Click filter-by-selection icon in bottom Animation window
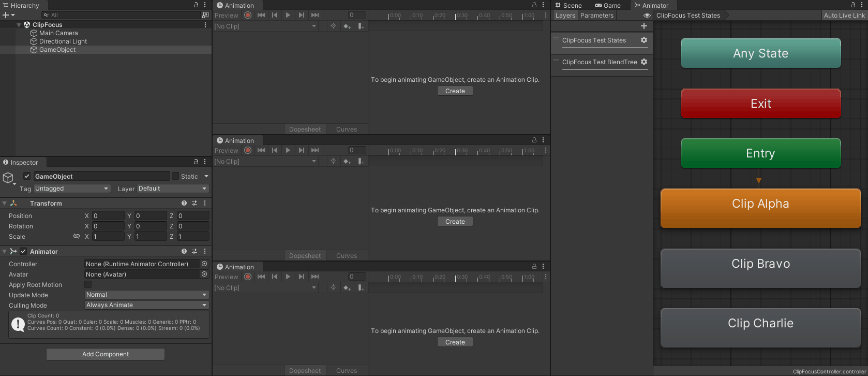 coord(333,287)
